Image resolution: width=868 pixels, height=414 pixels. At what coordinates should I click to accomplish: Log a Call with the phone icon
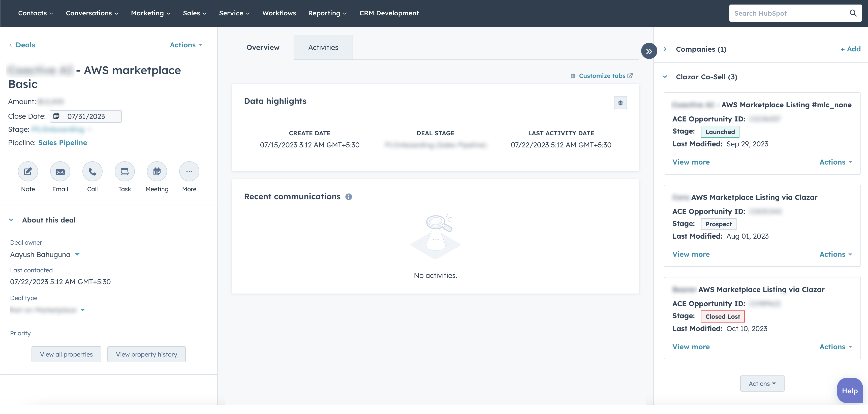(x=92, y=172)
